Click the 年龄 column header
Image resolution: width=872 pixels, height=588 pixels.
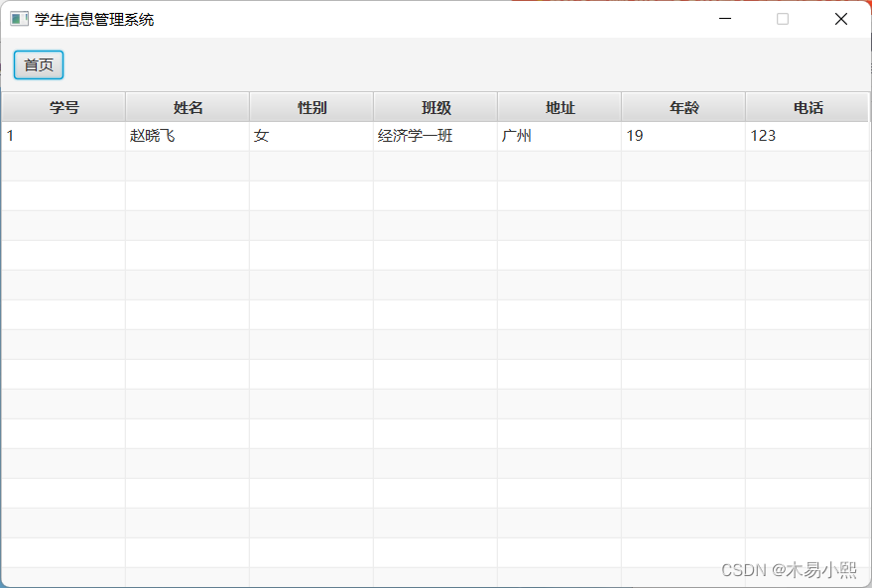tap(684, 107)
